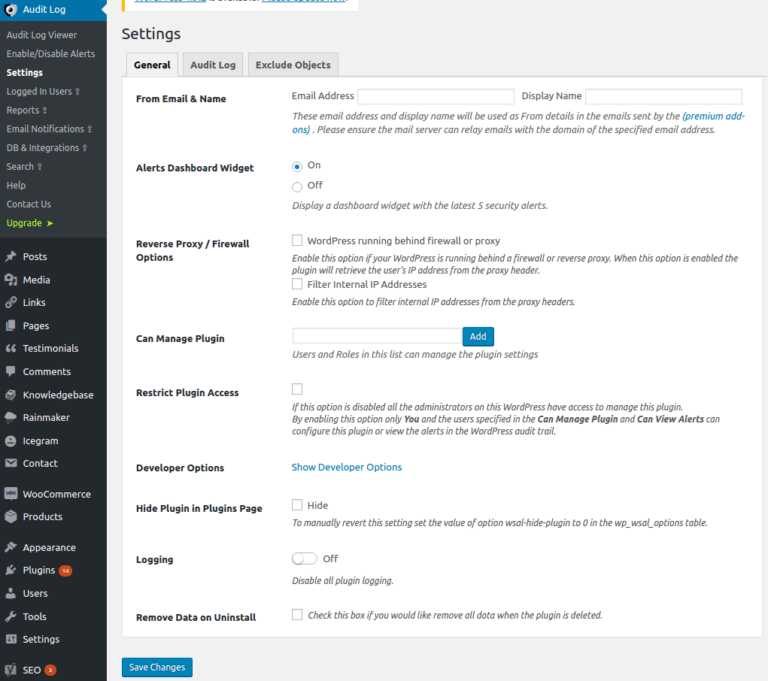Open Audit Log Viewer submenu item
The image size is (768, 681).
(42, 35)
